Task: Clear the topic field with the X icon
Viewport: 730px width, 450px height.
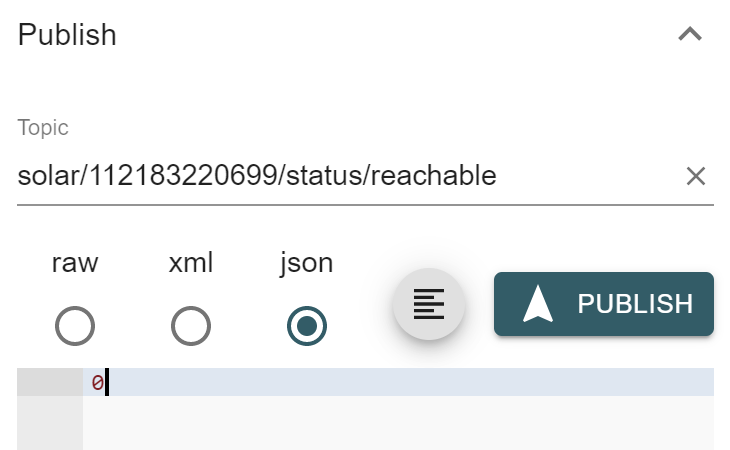Action: click(x=696, y=176)
